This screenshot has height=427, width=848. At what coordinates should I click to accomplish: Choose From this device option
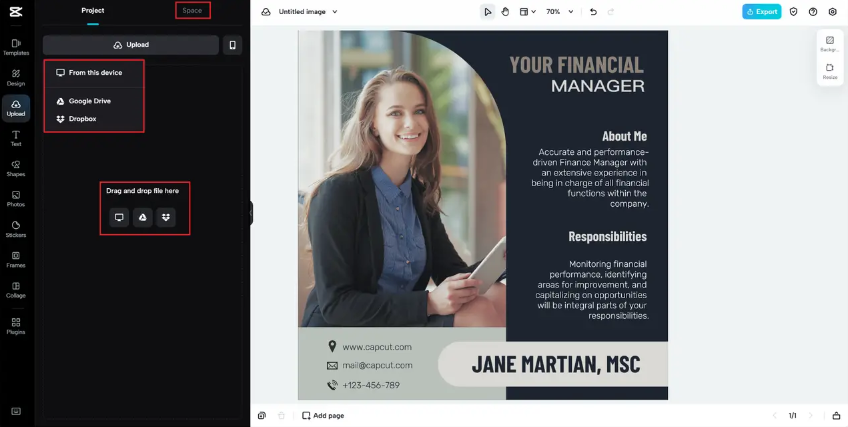(x=94, y=72)
